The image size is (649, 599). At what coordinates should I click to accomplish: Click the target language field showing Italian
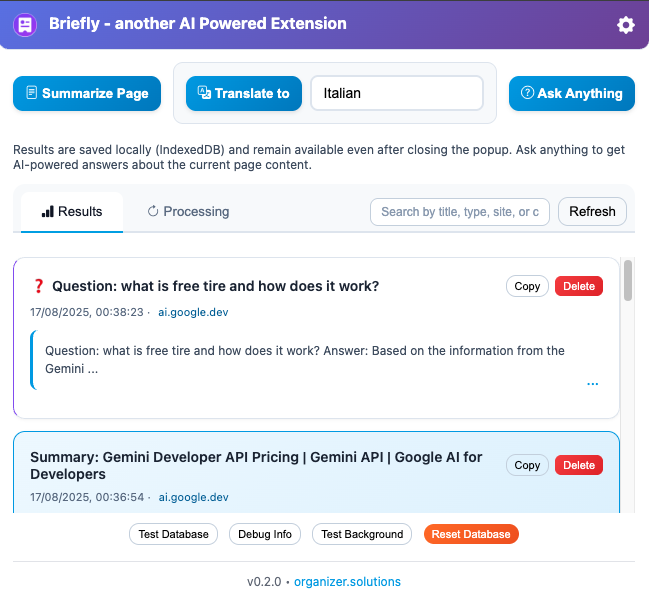[397, 93]
